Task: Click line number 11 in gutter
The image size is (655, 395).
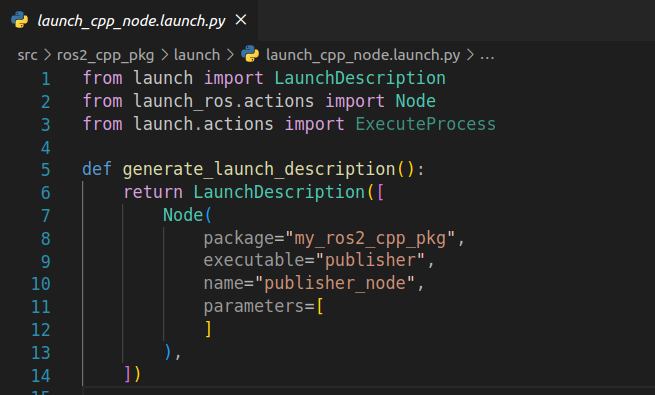Action: (41, 307)
